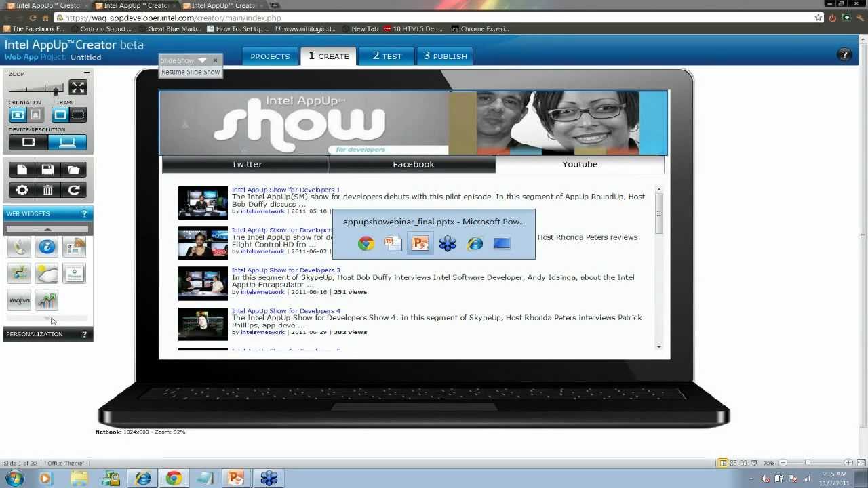This screenshot has width=868, height=488.
Task: Click first video thumbnail
Action: [203, 203]
